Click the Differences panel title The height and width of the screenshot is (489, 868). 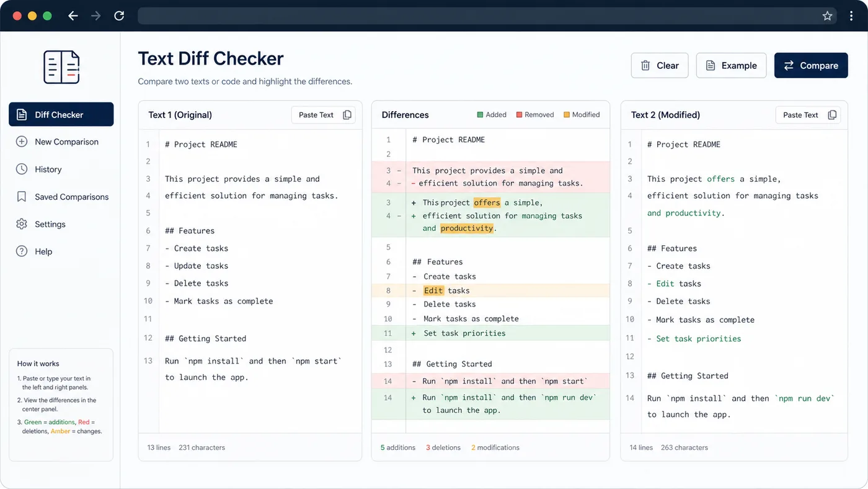(405, 115)
